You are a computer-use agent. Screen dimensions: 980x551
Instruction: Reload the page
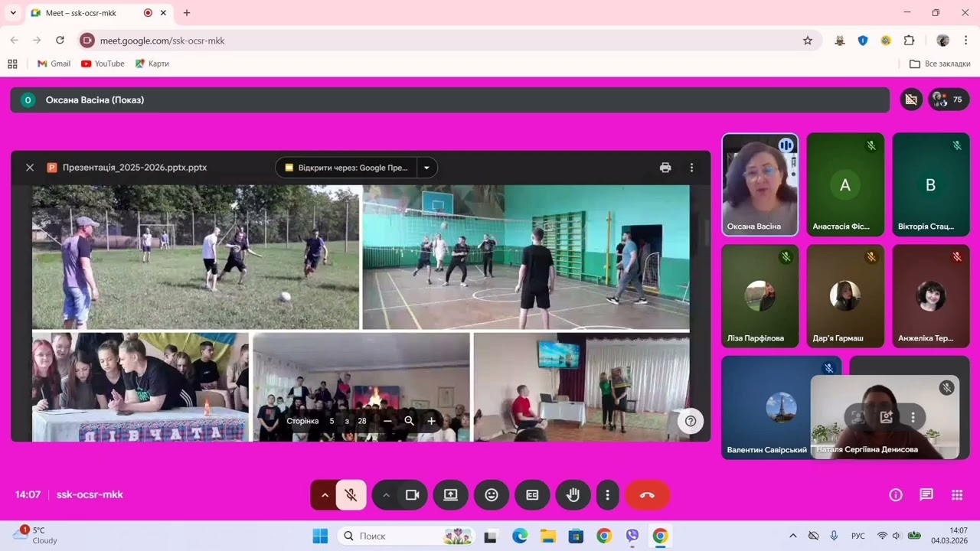[x=60, y=41]
